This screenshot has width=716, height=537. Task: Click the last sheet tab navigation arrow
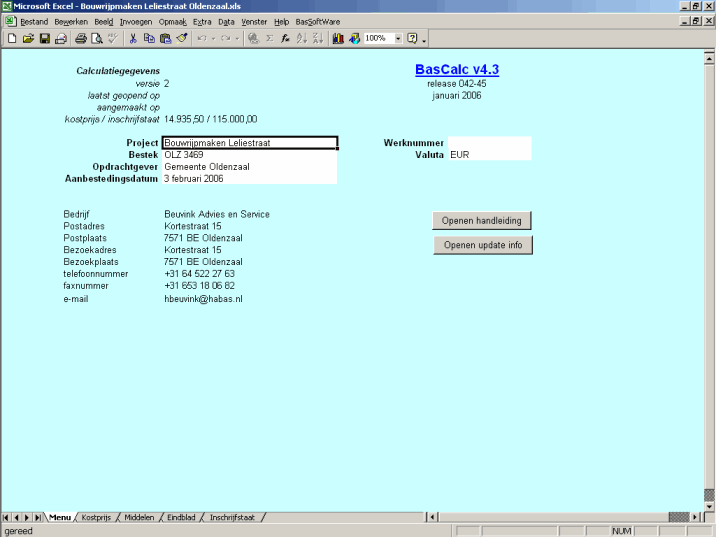click(x=39, y=517)
